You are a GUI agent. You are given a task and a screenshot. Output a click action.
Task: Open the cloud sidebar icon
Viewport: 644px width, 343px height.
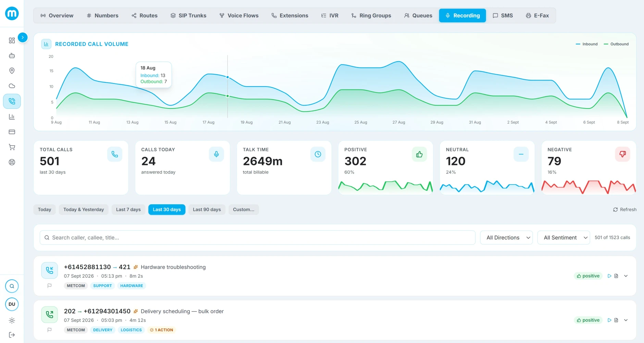(x=12, y=86)
